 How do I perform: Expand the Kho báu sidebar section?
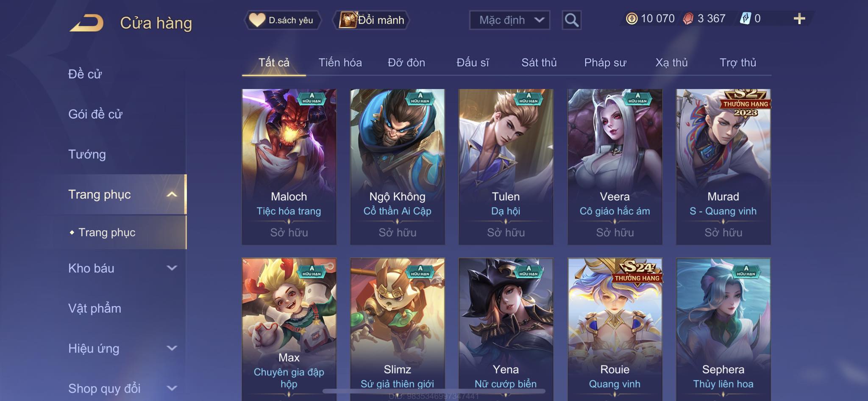click(172, 268)
